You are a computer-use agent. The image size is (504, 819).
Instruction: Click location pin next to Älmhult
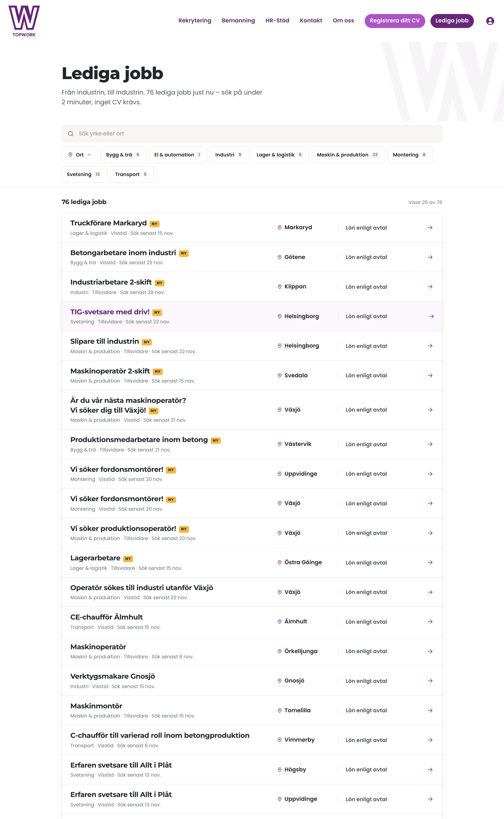coord(280,622)
